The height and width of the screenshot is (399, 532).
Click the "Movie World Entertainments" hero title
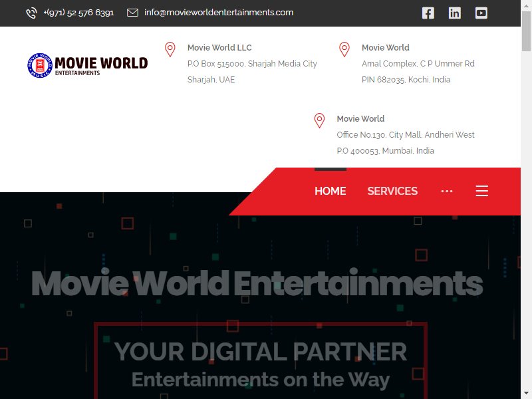point(257,283)
